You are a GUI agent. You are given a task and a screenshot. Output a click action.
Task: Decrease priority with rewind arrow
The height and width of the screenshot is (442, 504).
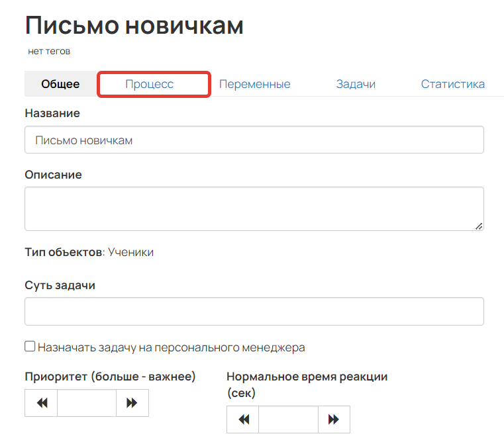(42, 403)
